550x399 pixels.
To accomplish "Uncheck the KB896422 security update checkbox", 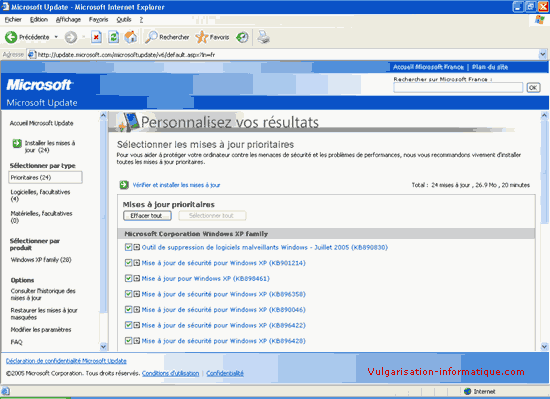I will (128, 325).
